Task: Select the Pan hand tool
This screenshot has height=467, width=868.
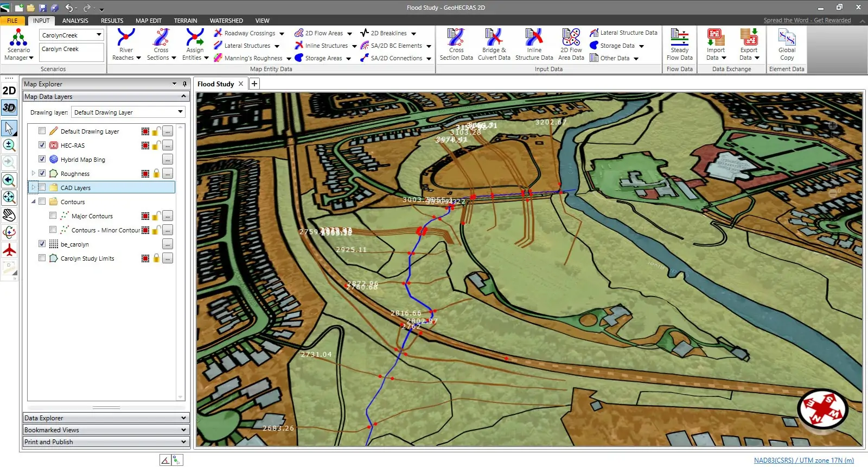Action: 9,215
